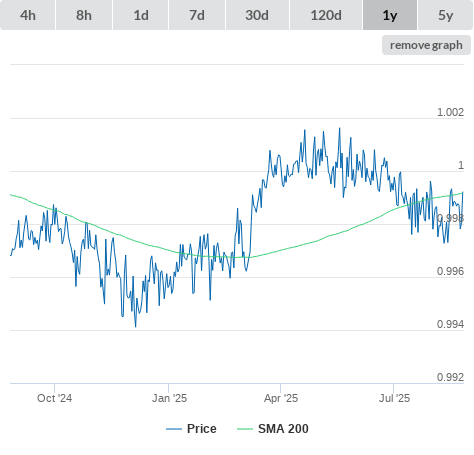Open the 7d time range view
This screenshot has width=474, height=455.
(x=197, y=15)
